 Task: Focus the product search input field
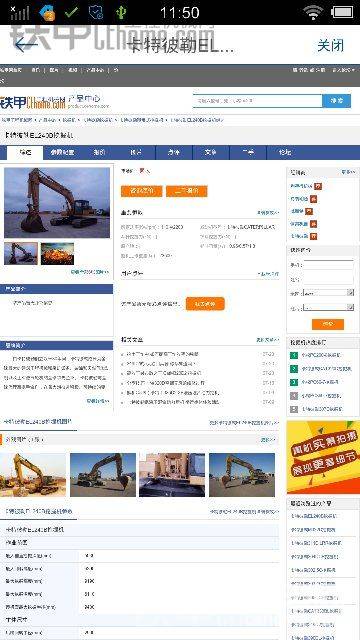coord(257,101)
